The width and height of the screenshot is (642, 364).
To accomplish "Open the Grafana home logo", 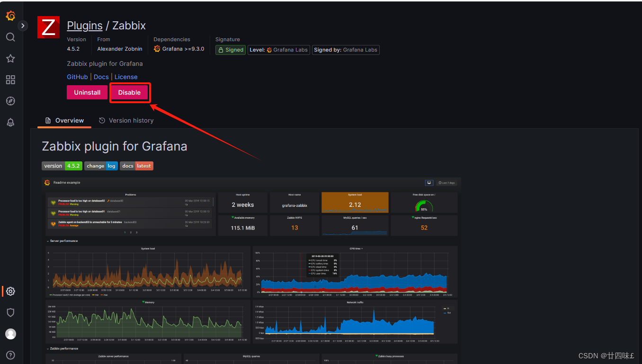I will point(10,16).
